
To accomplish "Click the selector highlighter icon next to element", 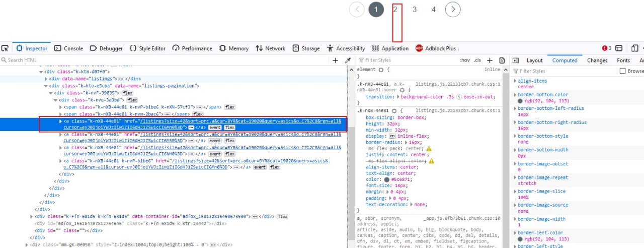I will pos(381,70).
